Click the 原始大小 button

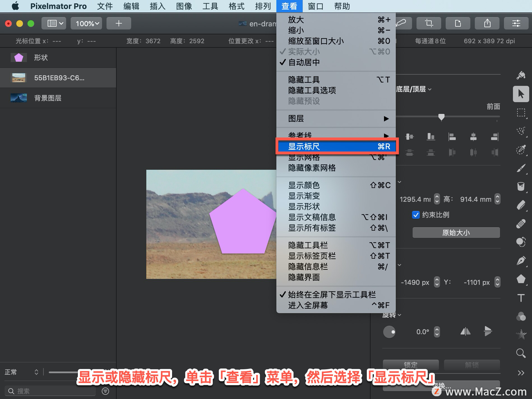tap(456, 233)
